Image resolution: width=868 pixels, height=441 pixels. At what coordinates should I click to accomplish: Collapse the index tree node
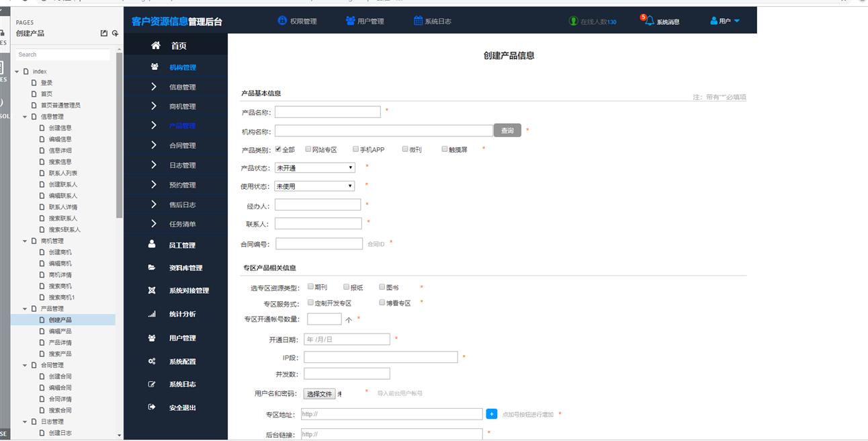point(17,71)
